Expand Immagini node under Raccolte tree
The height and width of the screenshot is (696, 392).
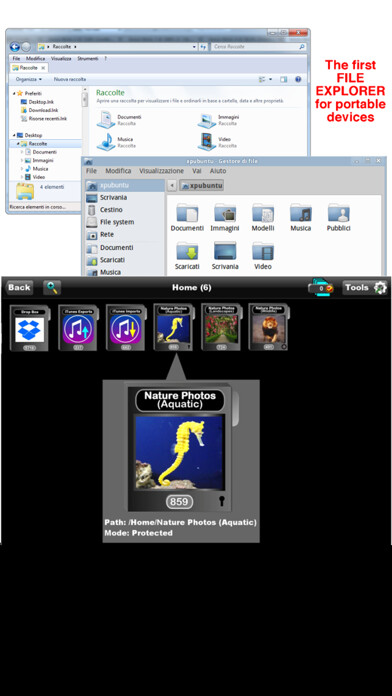(22, 160)
